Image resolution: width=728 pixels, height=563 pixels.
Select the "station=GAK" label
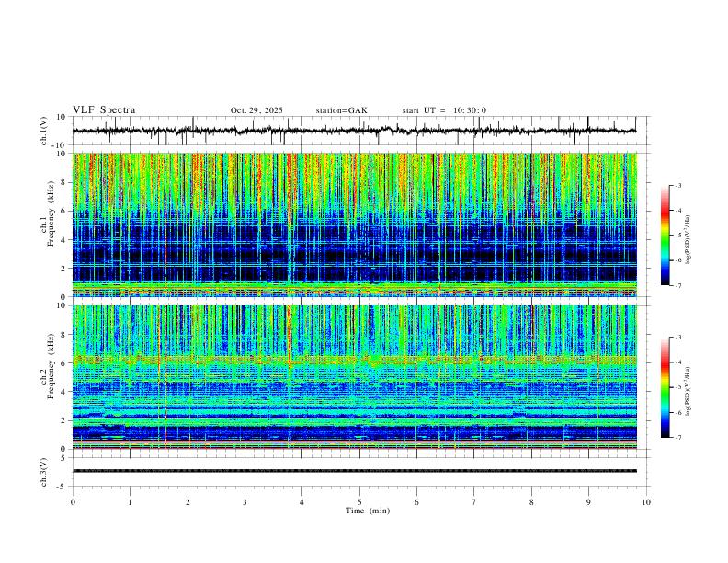coord(341,110)
